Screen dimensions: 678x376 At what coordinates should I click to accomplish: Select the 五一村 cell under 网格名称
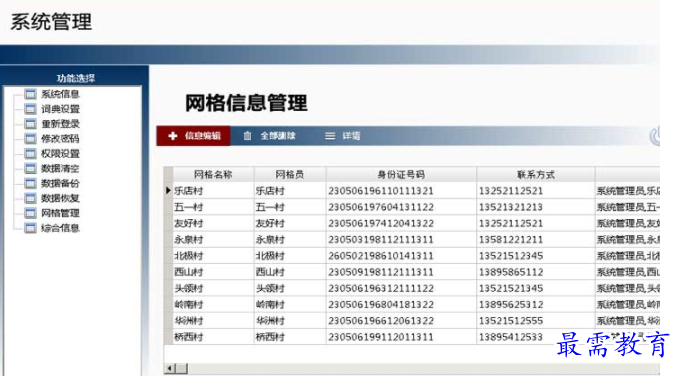coord(213,207)
